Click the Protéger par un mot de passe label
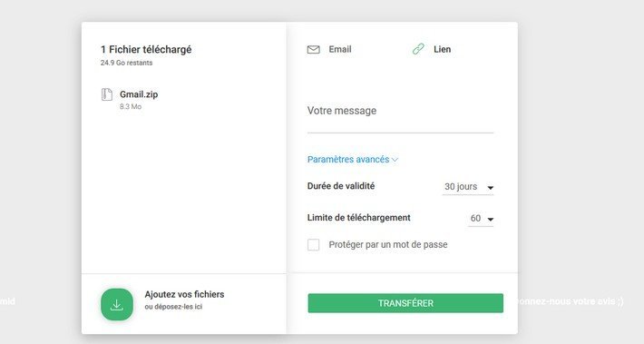 point(388,244)
